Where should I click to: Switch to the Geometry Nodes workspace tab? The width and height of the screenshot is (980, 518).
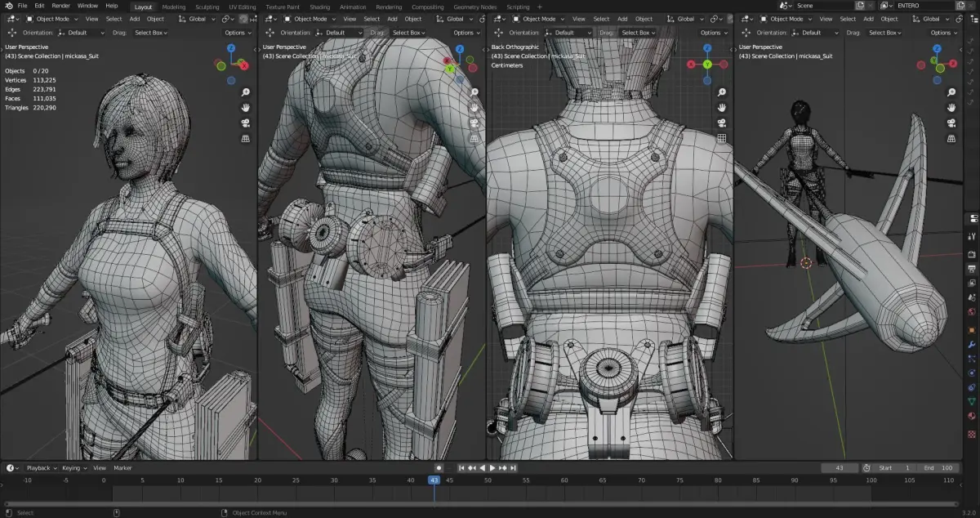tap(474, 7)
